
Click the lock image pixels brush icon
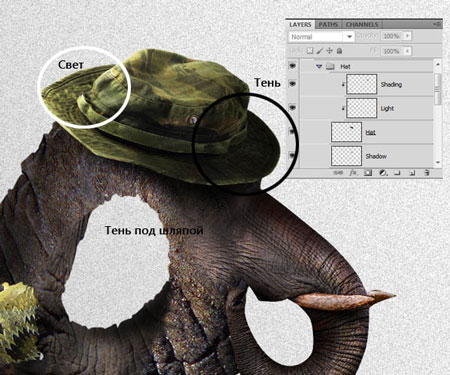[x=320, y=51]
